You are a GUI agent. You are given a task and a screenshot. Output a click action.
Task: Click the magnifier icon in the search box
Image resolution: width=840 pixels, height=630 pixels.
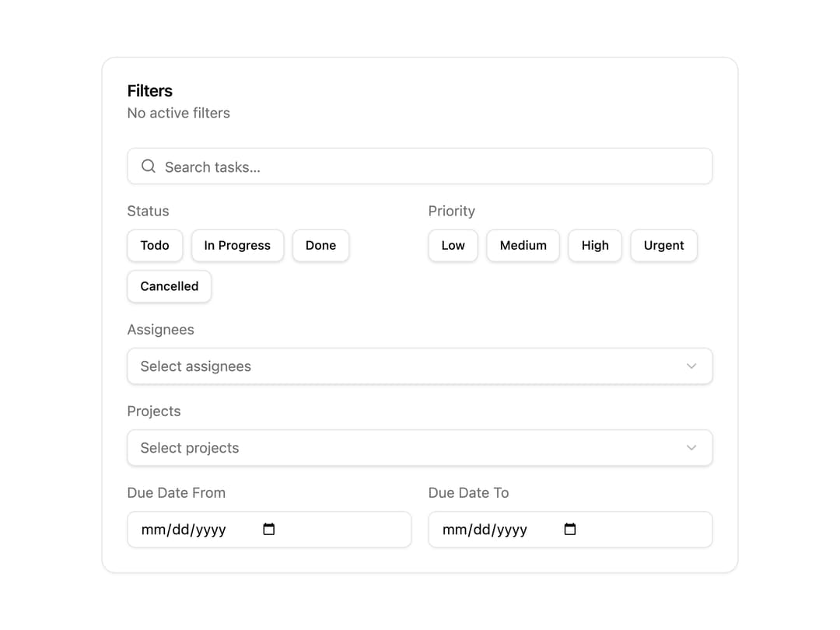coord(149,166)
